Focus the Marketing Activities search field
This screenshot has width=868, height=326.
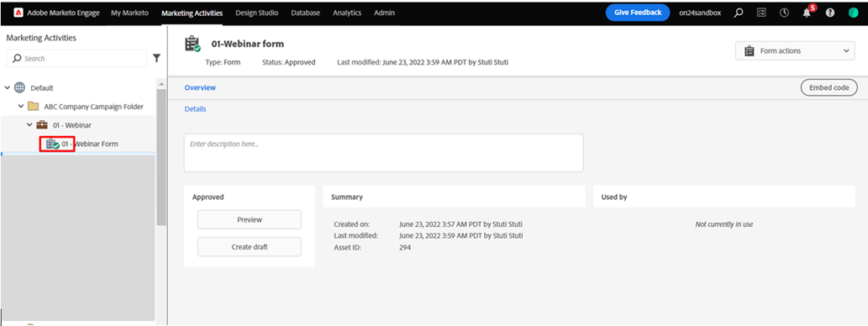coord(76,58)
